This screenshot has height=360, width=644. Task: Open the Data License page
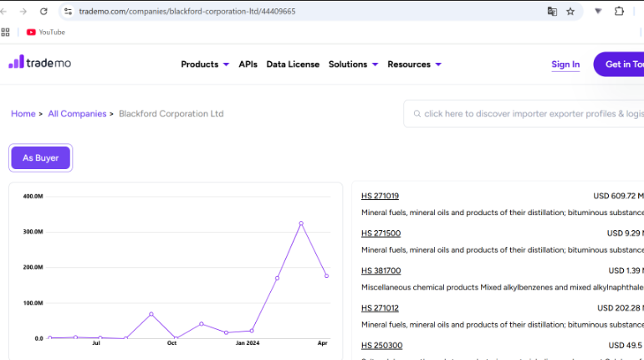click(x=293, y=64)
